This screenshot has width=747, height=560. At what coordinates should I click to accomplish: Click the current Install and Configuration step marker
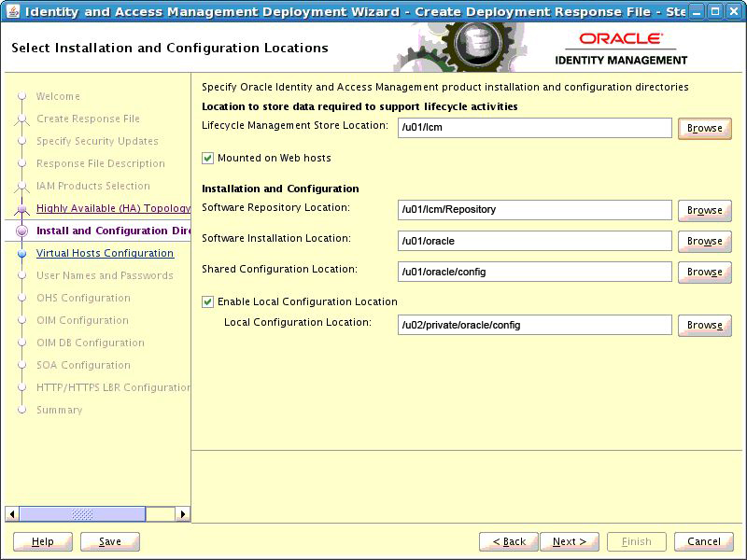[x=21, y=231]
